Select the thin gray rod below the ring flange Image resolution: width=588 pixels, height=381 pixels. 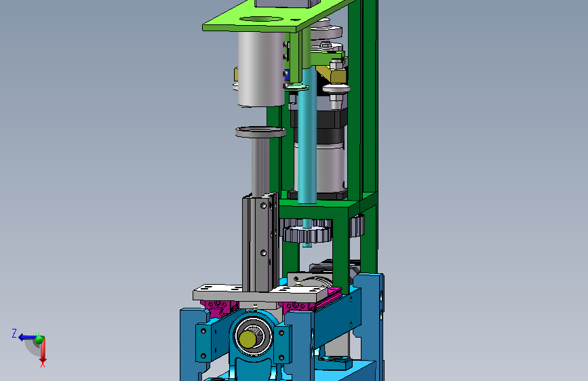tap(260, 166)
